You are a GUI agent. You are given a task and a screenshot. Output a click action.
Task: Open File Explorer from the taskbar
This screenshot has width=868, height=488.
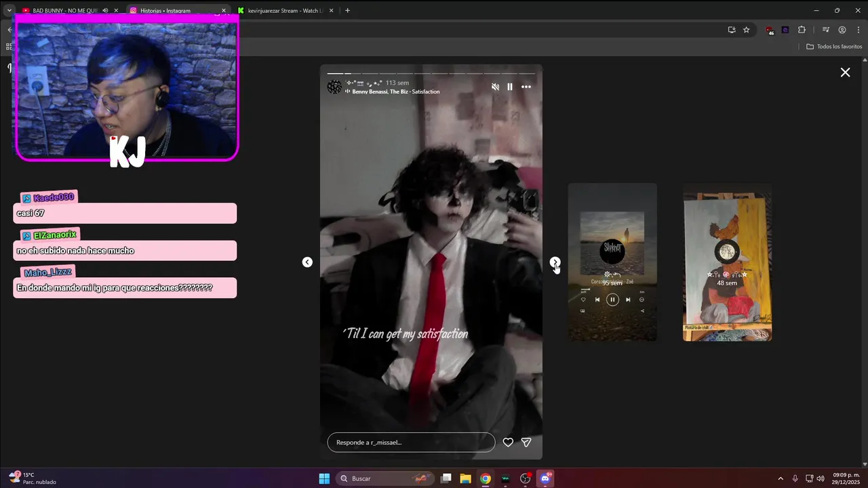click(x=465, y=479)
